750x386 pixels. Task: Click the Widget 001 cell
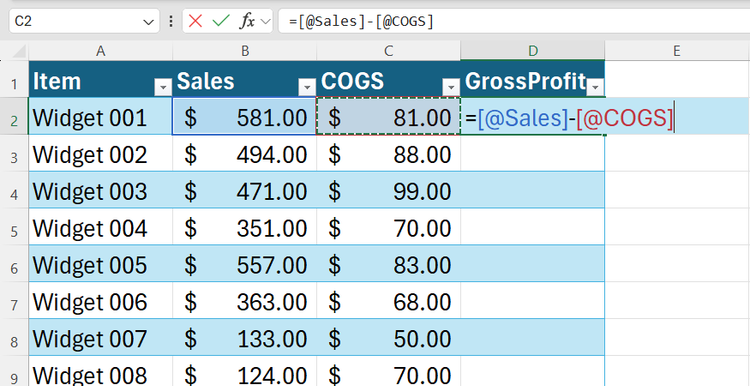click(100, 116)
